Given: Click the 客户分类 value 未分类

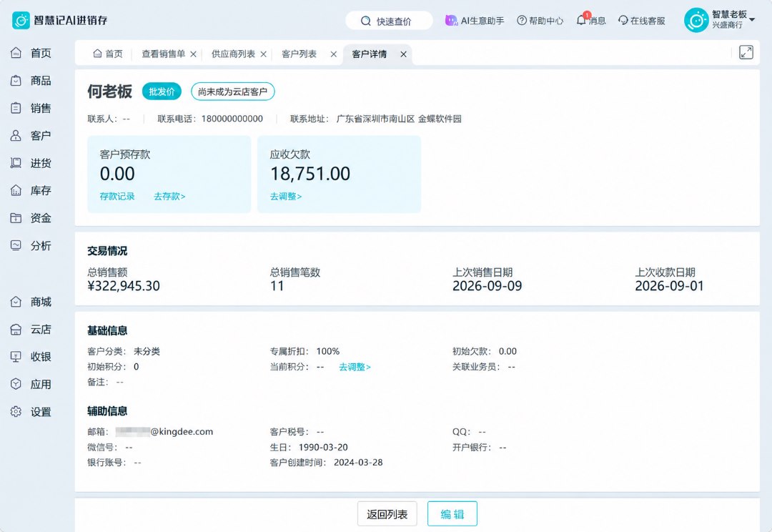Looking at the screenshot, I should point(147,351).
